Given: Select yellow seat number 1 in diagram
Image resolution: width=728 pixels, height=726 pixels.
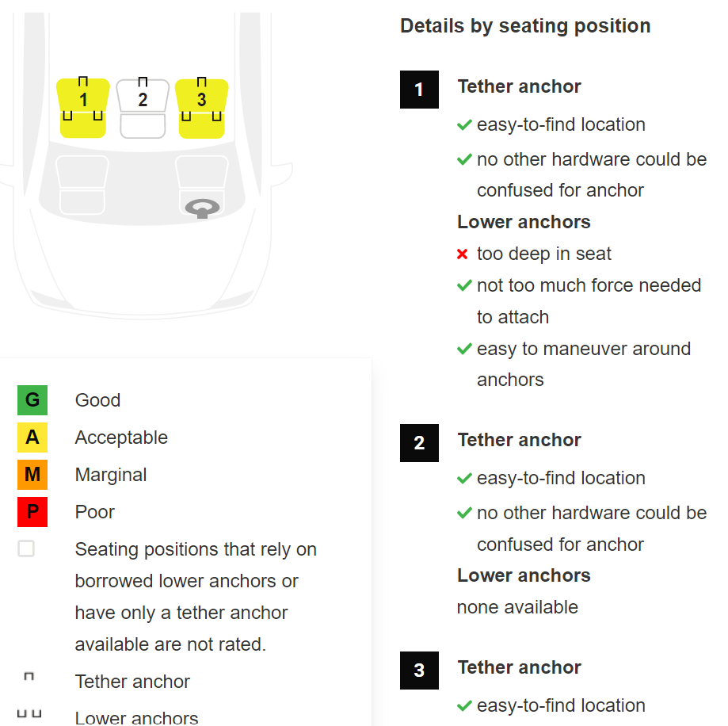Looking at the screenshot, I should (x=83, y=108).
